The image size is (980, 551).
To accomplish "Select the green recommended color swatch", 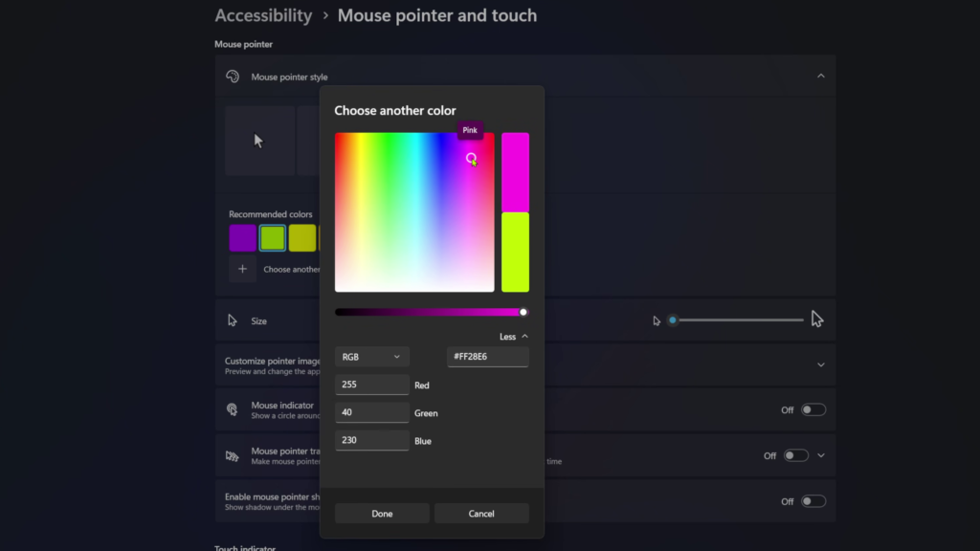I will [272, 237].
